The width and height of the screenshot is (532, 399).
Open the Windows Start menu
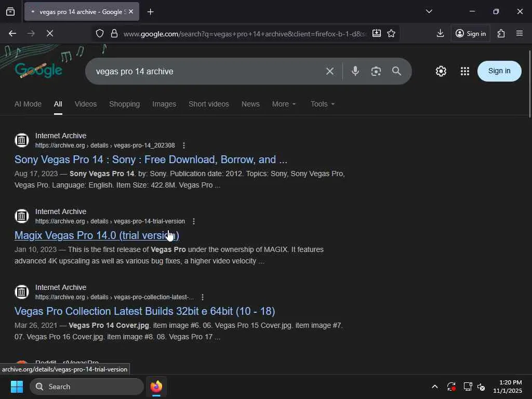17,387
